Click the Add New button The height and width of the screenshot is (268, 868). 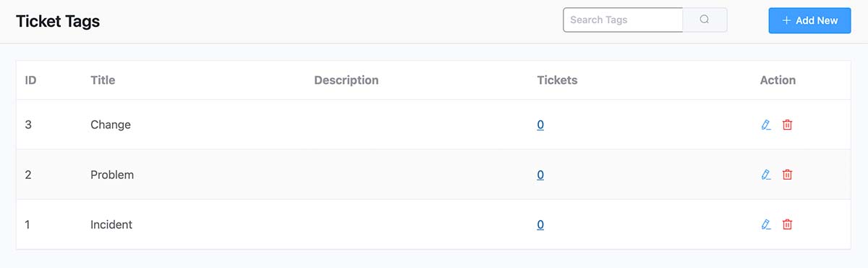click(809, 20)
